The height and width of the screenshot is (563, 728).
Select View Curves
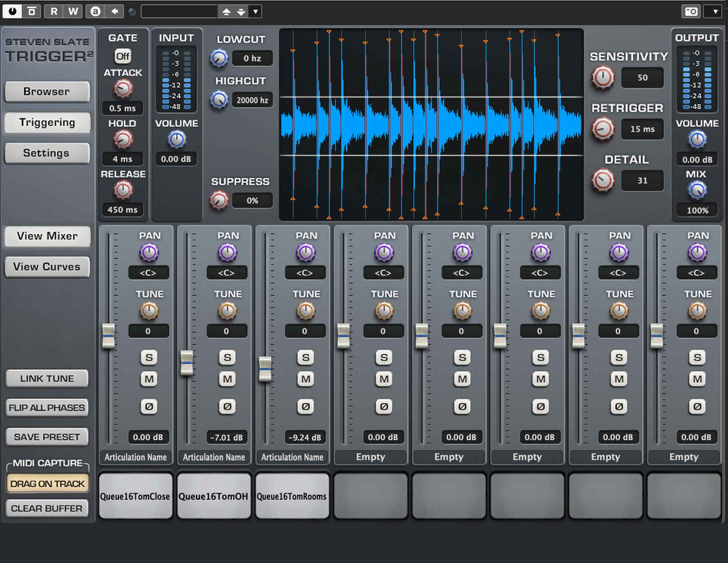tap(47, 267)
